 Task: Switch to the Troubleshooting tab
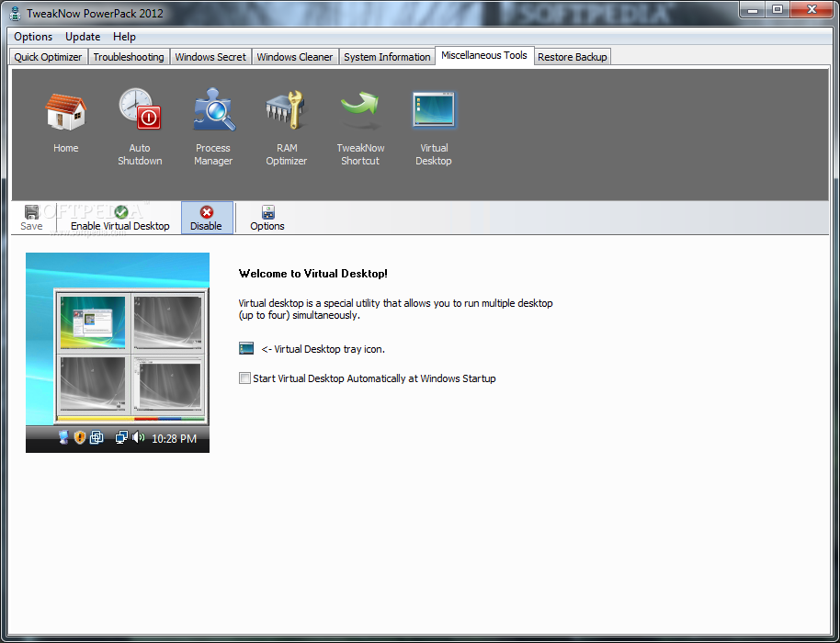[x=129, y=57]
